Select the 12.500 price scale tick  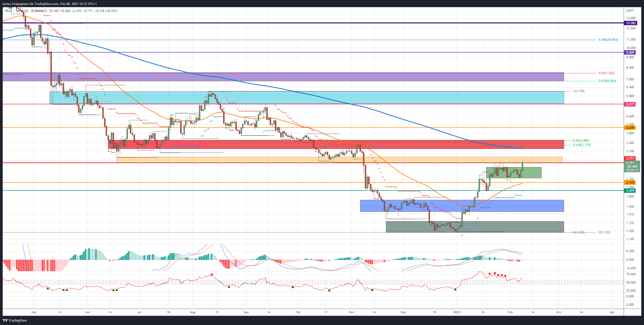point(631,28)
